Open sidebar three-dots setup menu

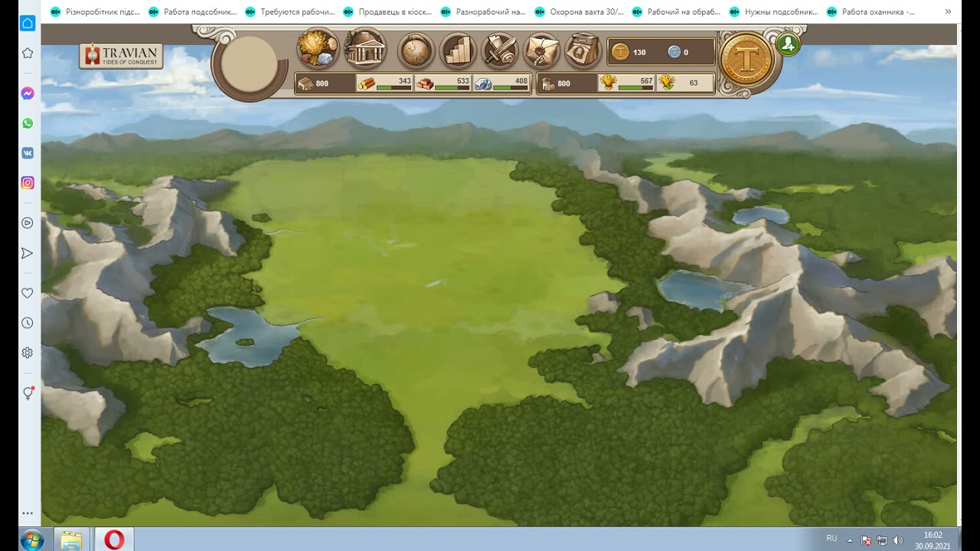(28, 514)
